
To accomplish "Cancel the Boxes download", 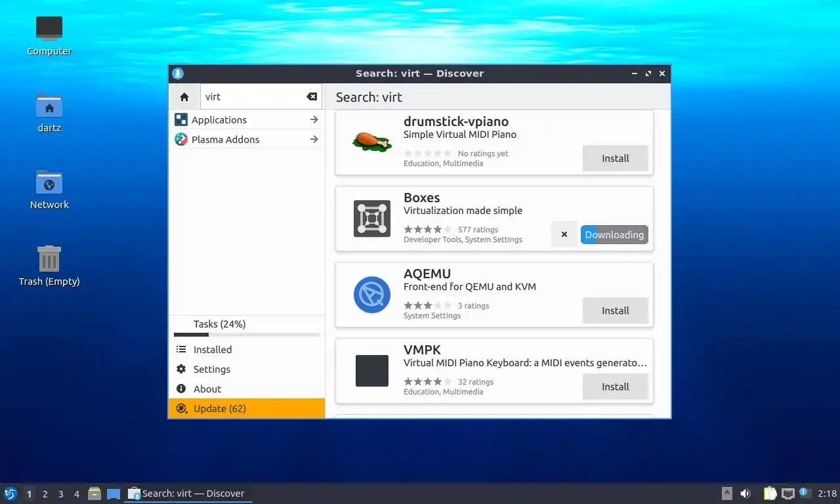I will pos(564,234).
